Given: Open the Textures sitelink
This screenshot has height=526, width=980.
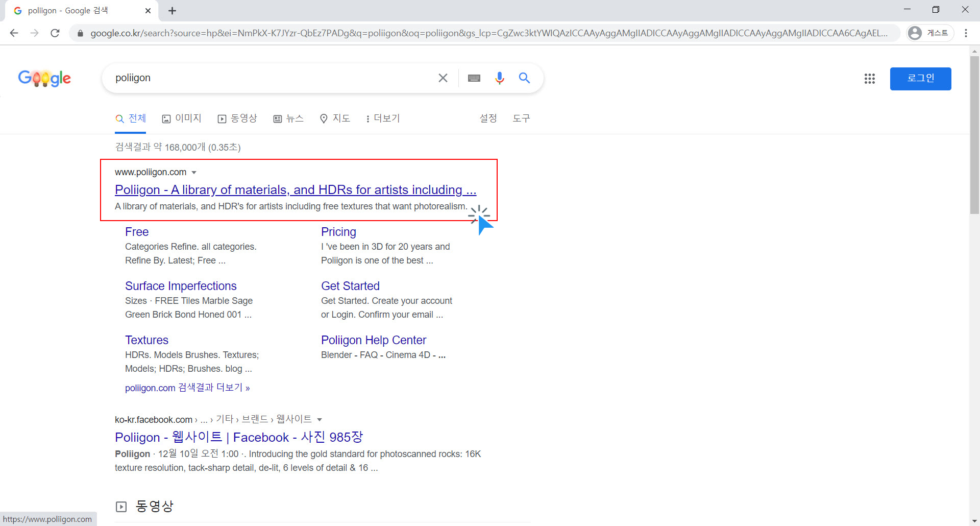Looking at the screenshot, I should 146,340.
